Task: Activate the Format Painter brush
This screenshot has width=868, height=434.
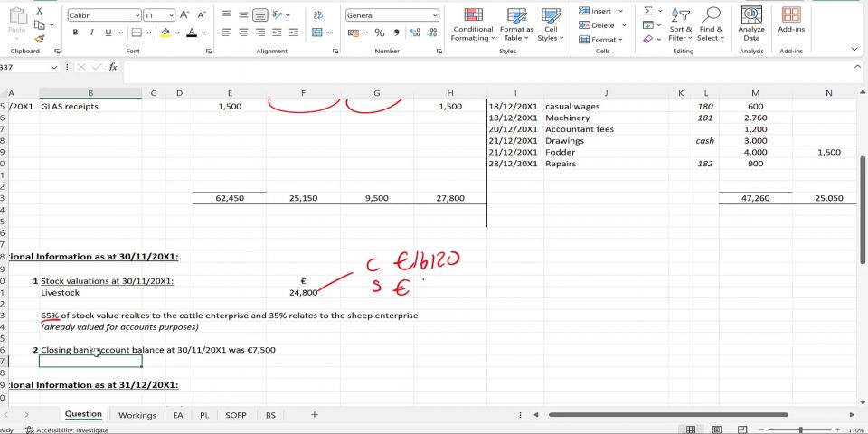Action: coord(39,39)
